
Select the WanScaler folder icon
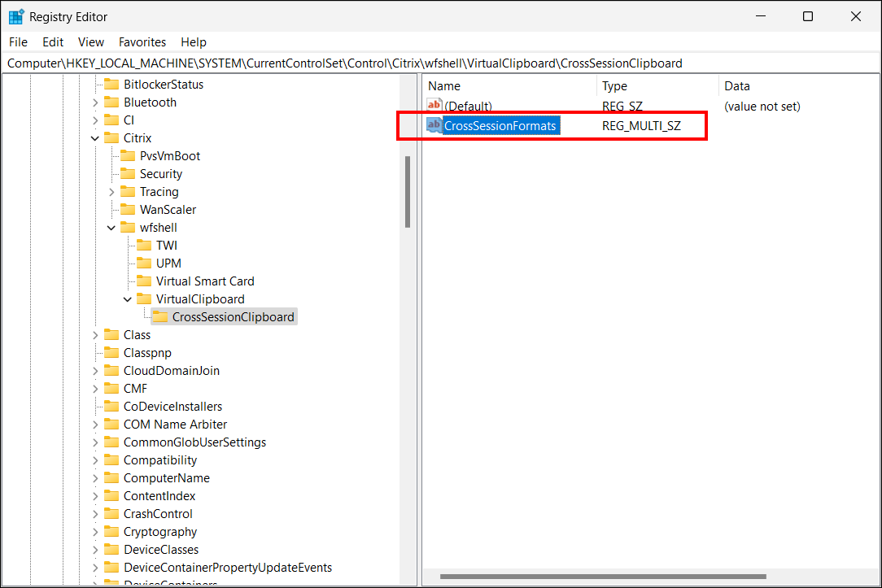[128, 210]
